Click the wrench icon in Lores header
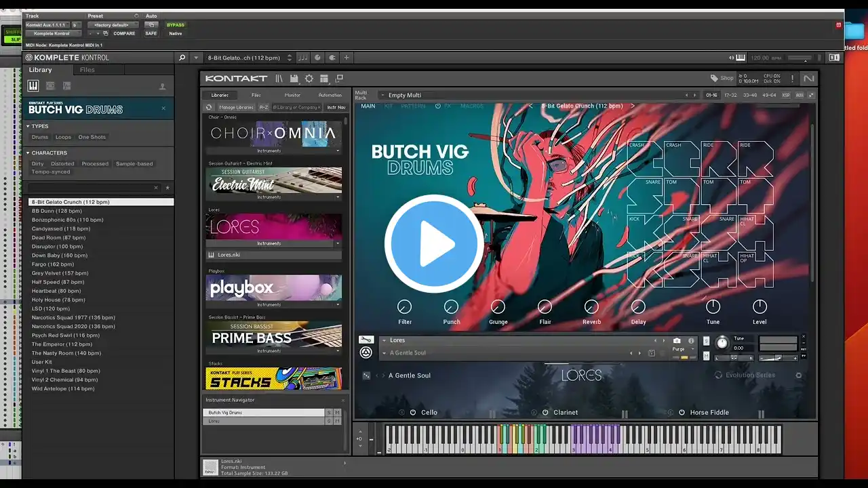The width and height of the screenshot is (868, 488). tap(366, 340)
